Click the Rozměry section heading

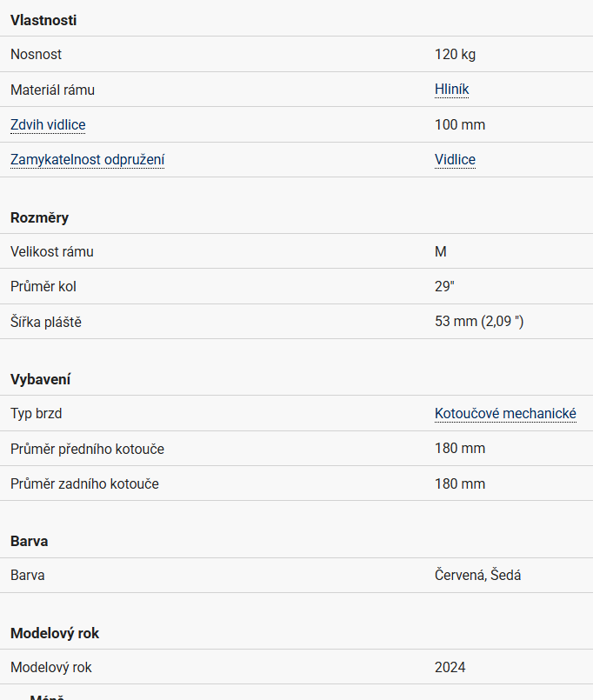tap(39, 217)
